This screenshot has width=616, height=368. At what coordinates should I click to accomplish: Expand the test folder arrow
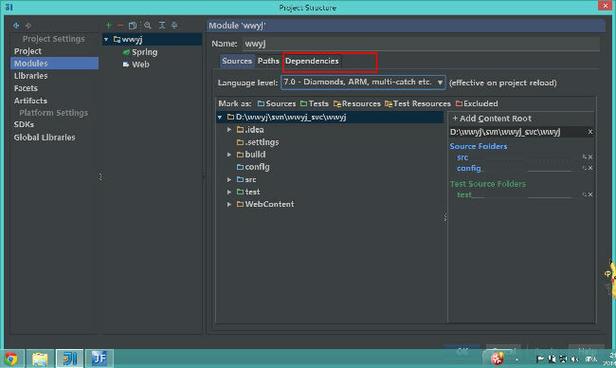point(229,192)
